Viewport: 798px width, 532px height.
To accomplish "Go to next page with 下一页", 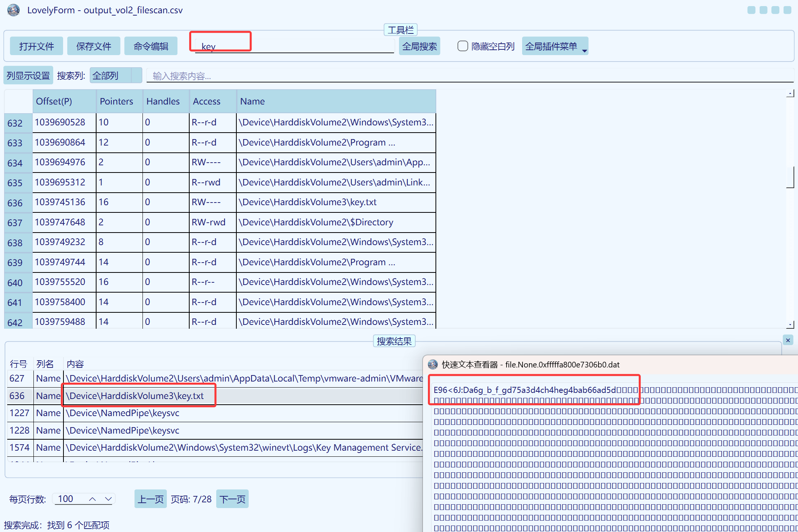I will click(232, 499).
